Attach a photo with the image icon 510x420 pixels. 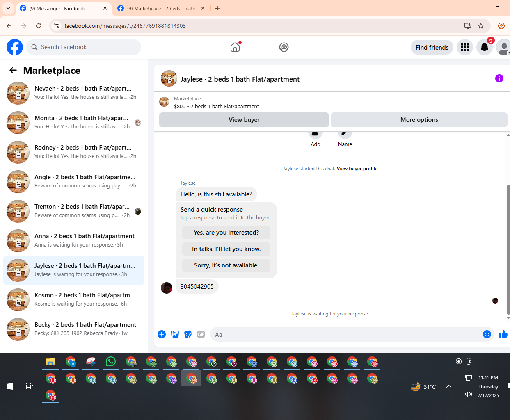tap(175, 334)
